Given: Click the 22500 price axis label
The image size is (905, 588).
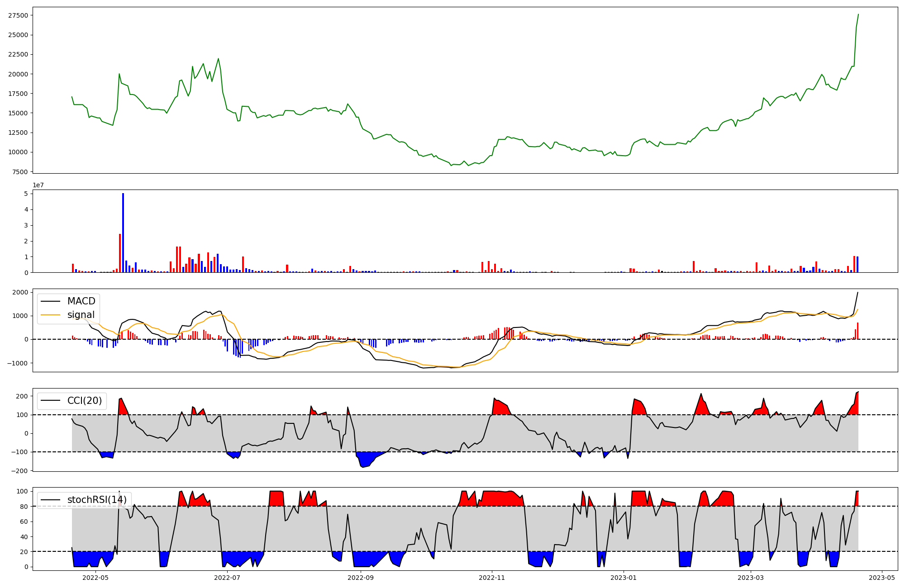Looking at the screenshot, I should [18, 54].
